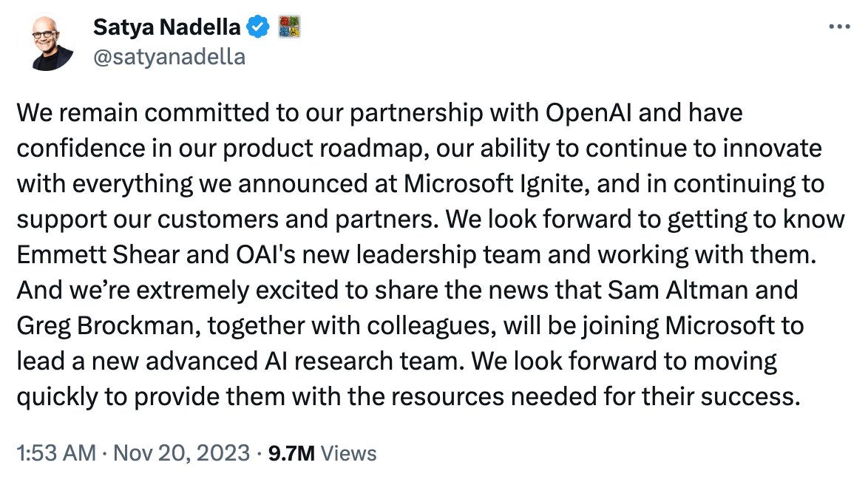The width and height of the screenshot is (868, 485).
Task: Click Microsoft Ignite in the tweet text
Action: (x=496, y=184)
